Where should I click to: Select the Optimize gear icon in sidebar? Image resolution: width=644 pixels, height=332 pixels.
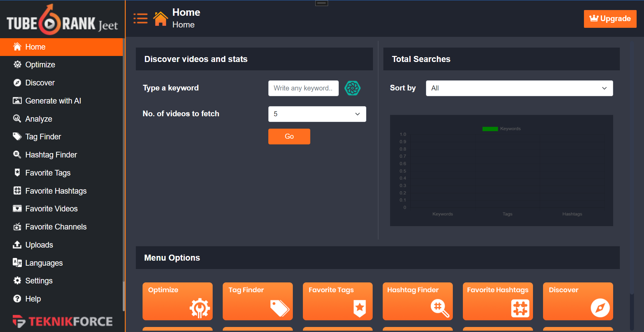pos(17,64)
